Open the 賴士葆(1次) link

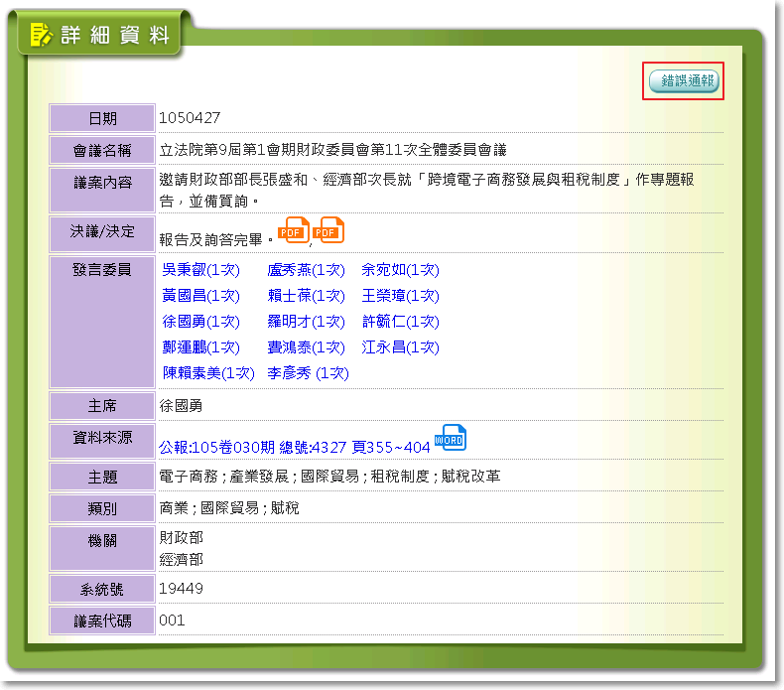point(307,296)
